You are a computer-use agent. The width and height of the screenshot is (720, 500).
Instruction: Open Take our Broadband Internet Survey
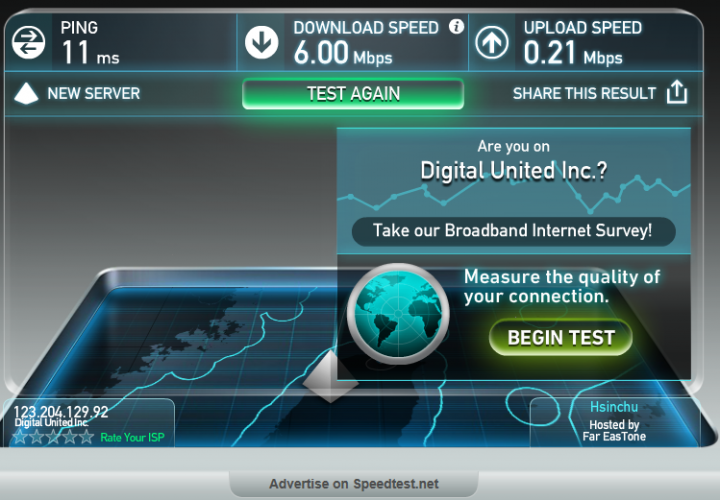coord(513,231)
